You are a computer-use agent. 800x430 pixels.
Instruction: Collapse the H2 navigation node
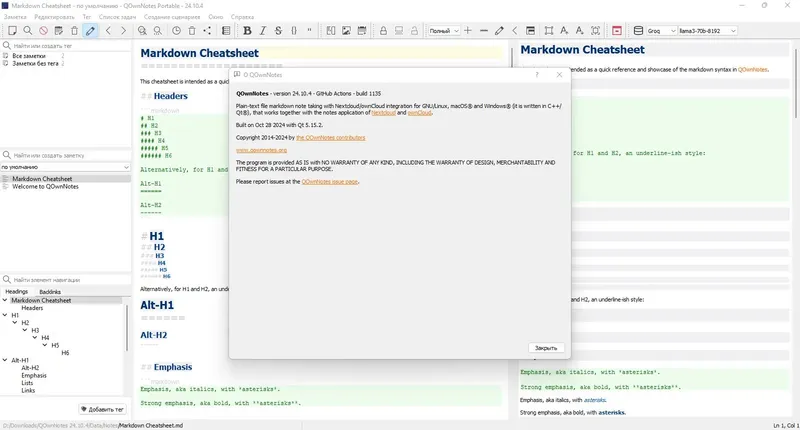coord(15,322)
